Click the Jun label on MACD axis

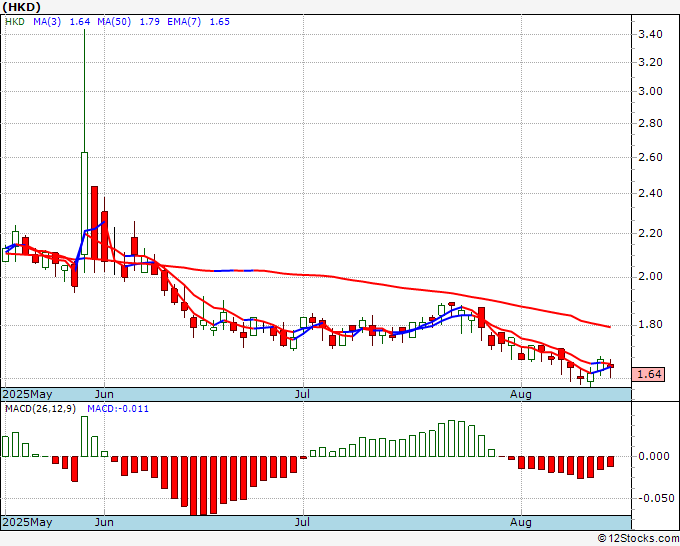pyautogui.click(x=104, y=522)
